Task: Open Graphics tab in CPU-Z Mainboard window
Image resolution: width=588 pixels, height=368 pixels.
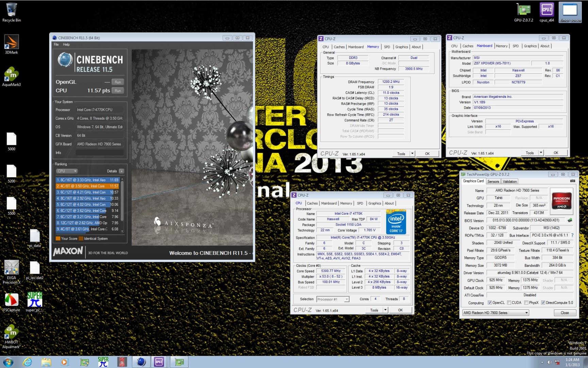Action: point(530,46)
